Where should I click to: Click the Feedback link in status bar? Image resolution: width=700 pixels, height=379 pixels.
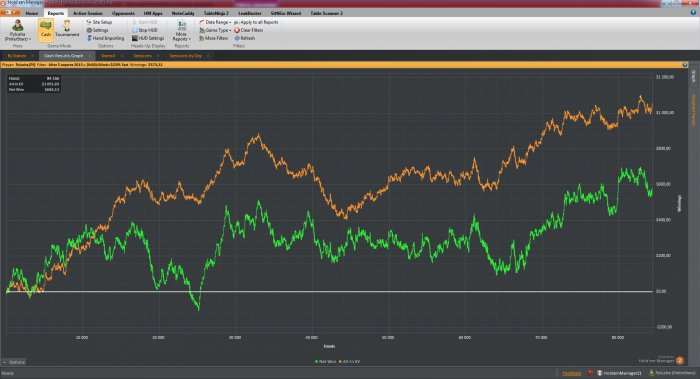[x=571, y=373]
